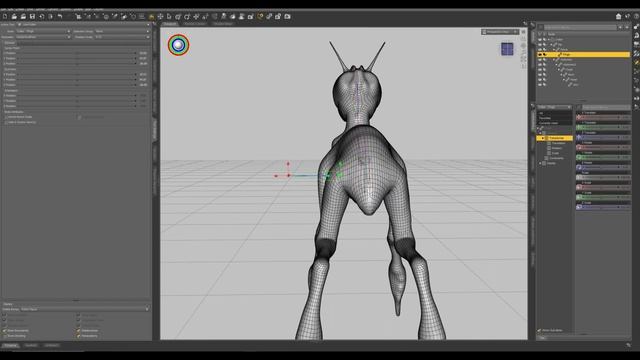Open the Active Tool dropdown

point(84,24)
